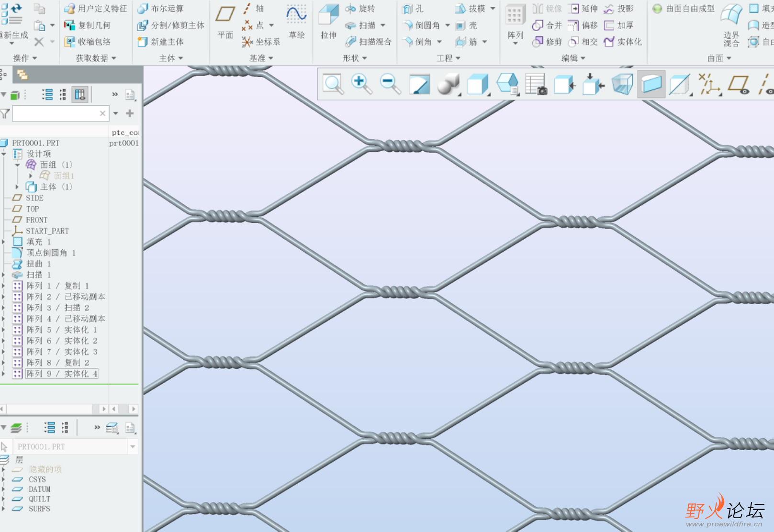Open the 工程 group dropdown

tap(448, 58)
